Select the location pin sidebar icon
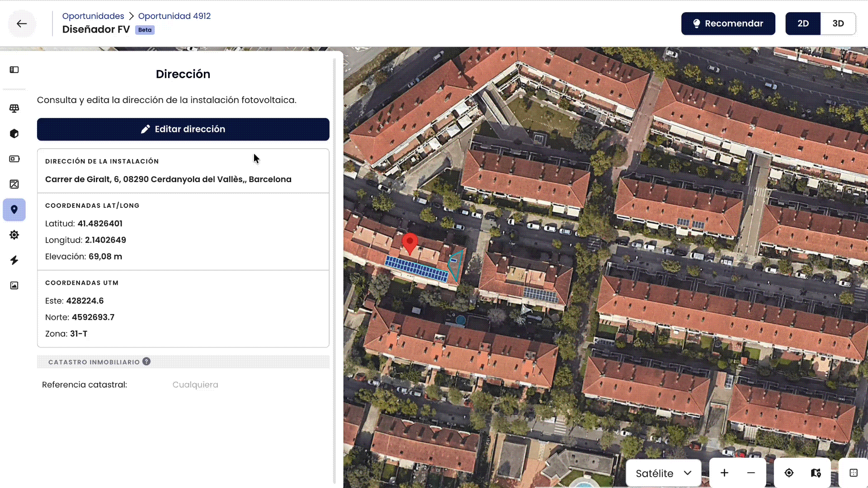This screenshot has height=488, width=868. point(14,210)
